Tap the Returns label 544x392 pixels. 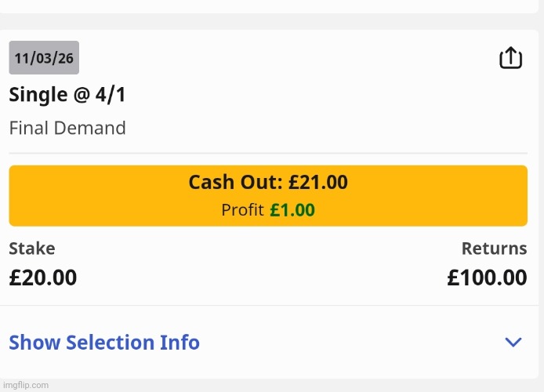(x=494, y=249)
